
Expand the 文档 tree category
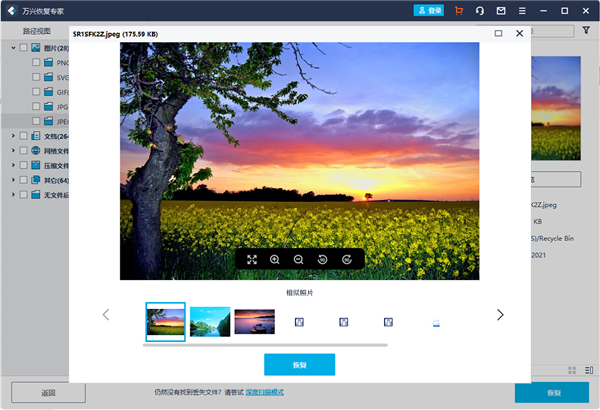pos(12,136)
